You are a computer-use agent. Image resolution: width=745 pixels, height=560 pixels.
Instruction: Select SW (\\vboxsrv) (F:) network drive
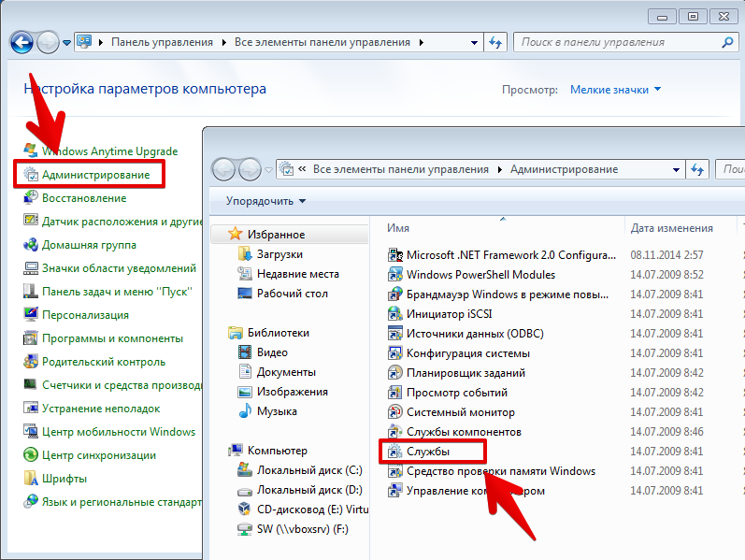click(302, 529)
